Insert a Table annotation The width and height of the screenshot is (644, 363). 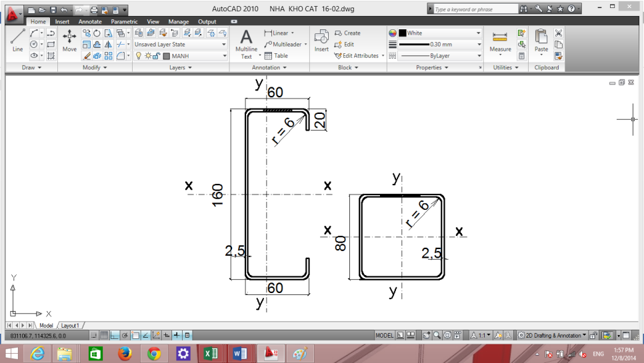click(x=276, y=56)
